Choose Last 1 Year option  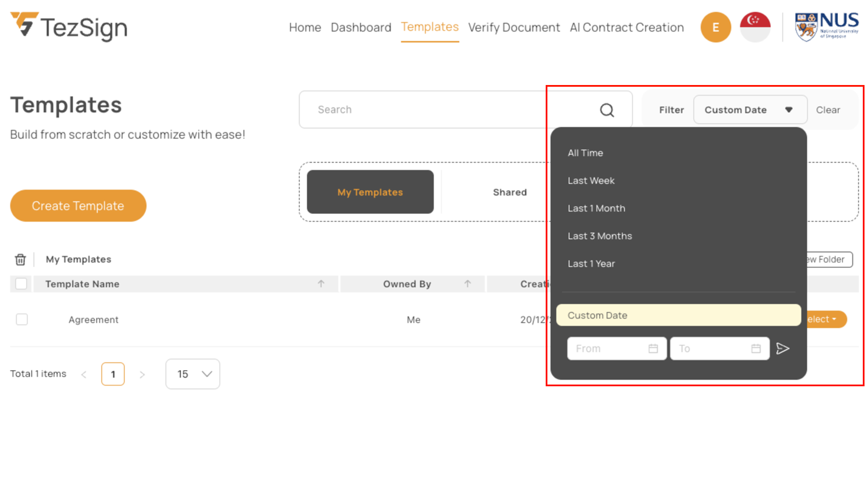tap(591, 264)
